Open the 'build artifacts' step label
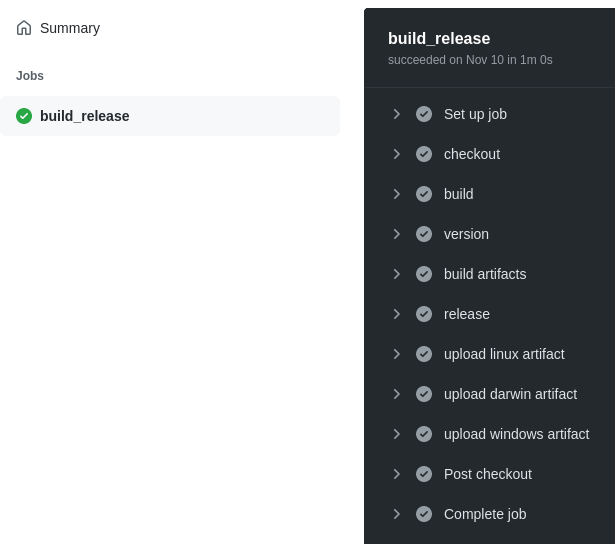Screen dimensions: 615x544 click(x=485, y=274)
